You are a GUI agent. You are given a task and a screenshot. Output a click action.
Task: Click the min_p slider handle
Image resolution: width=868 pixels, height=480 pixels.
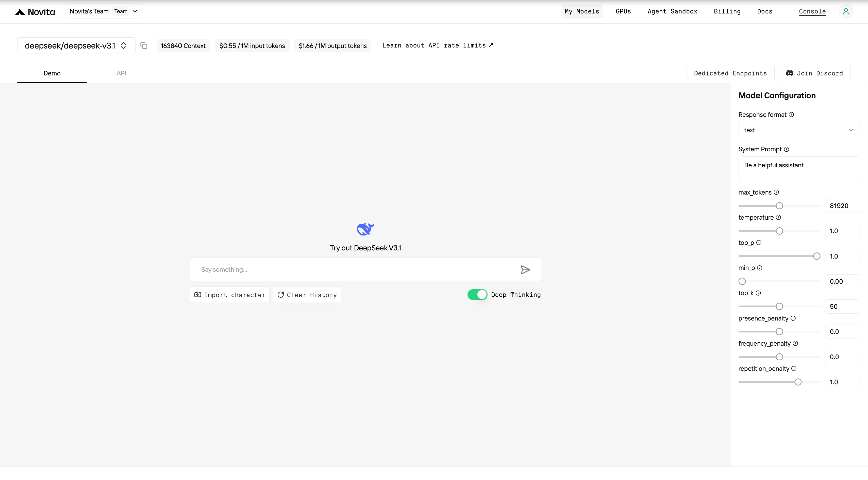tap(742, 281)
